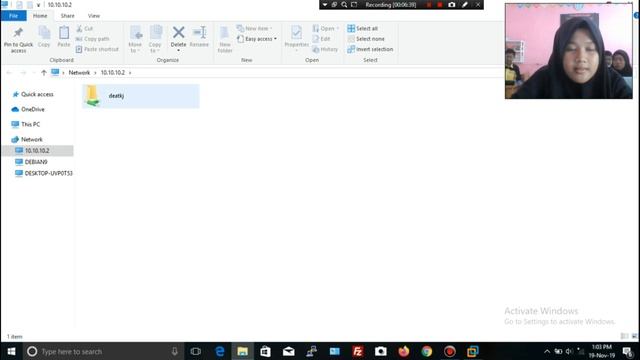Screen dimensions: 640x360
Task: Open the Open dropdown in ribbon
Action: 326,29
